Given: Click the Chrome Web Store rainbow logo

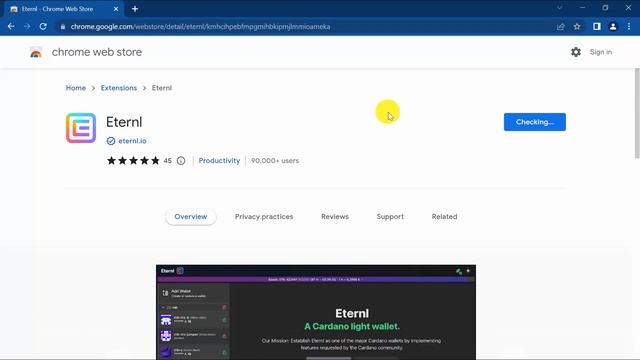Looking at the screenshot, I should (36, 52).
